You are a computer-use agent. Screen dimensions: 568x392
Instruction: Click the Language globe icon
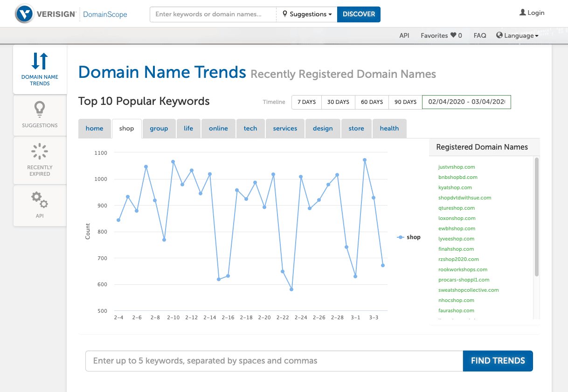499,35
